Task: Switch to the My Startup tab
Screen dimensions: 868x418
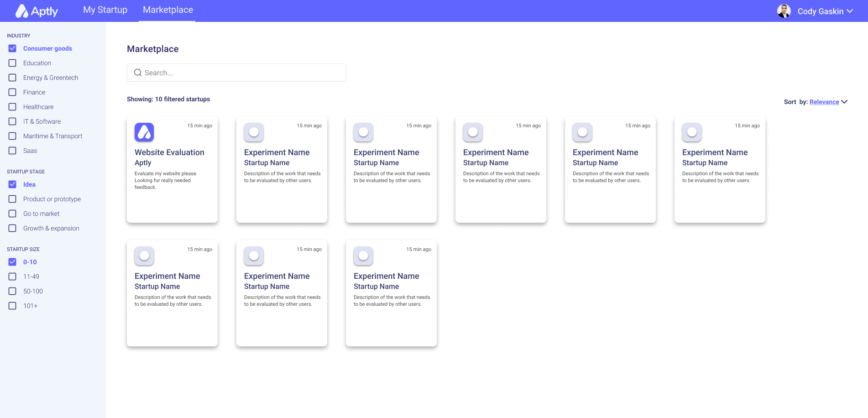Action: click(x=105, y=10)
